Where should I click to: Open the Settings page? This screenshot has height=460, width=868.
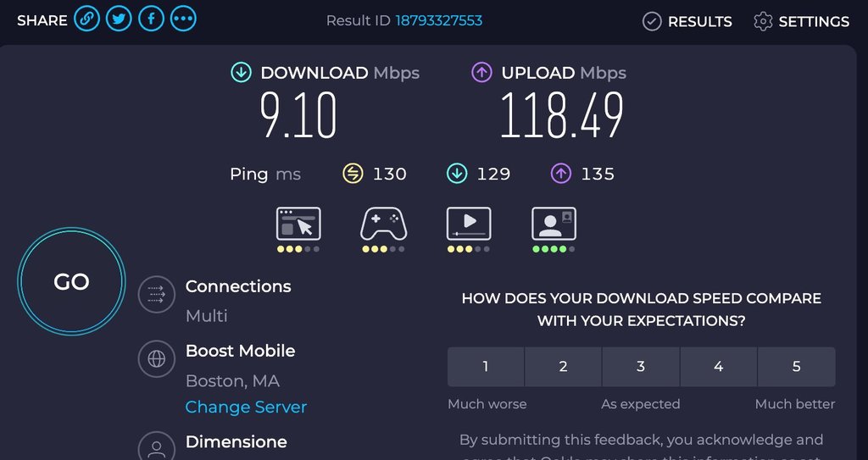[801, 21]
